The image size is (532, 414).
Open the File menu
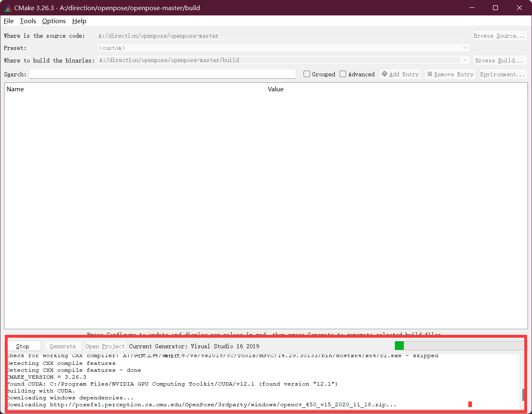pos(9,21)
